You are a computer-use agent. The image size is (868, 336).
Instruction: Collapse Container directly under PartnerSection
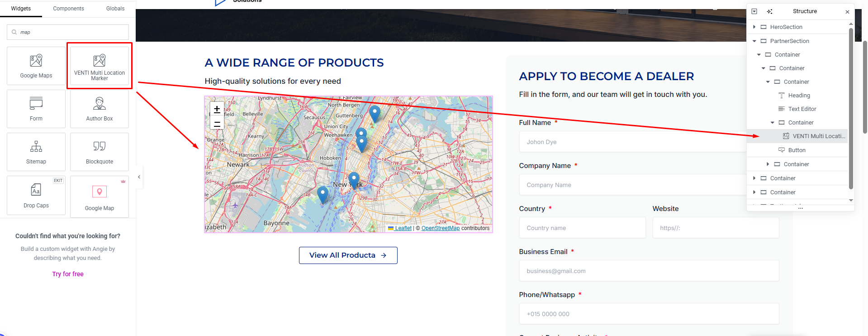click(x=759, y=55)
